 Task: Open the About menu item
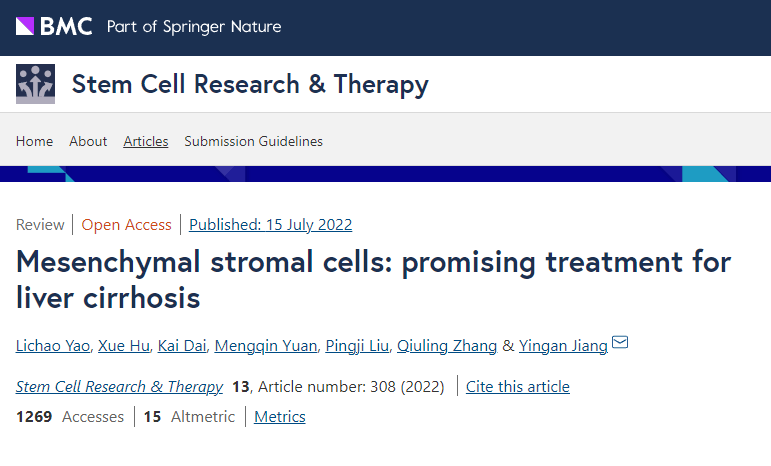pyautogui.click(x=88, y=141)
